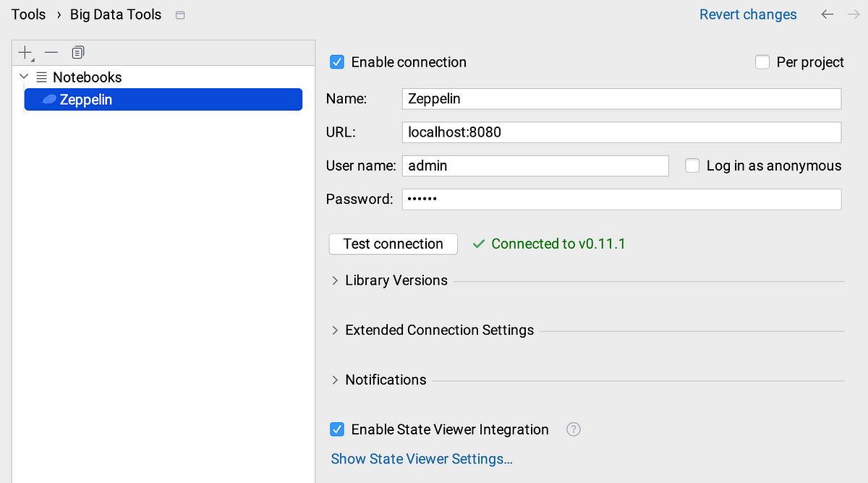This screenshot has width=868, height=483.
Task: Click the Zeppelin connection icon in tree
Action: (49, 100)
